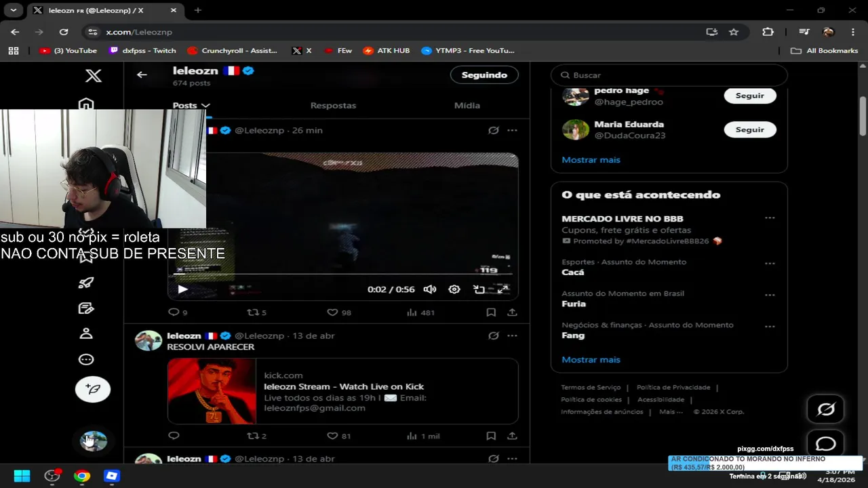Open options for MERCADO LIVRE NO BBB trend
Image resolution: width=868 pixels, height=488 pixels.
tap(770, 218)
